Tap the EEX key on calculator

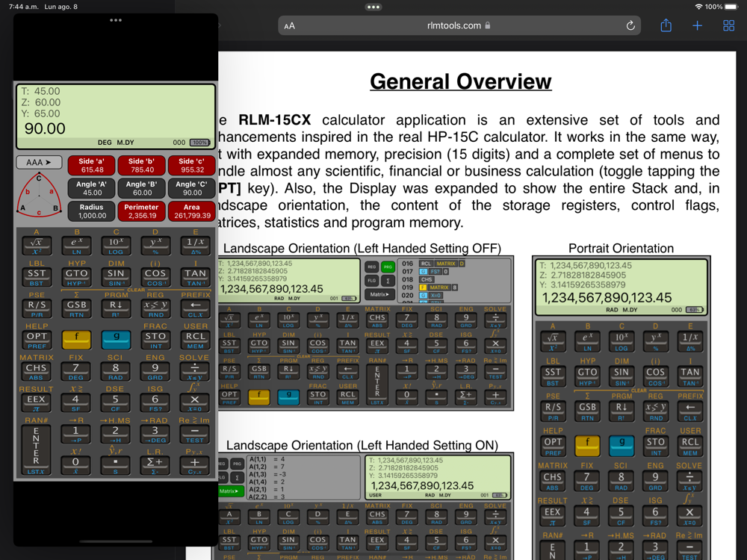(x=36, y=402)
